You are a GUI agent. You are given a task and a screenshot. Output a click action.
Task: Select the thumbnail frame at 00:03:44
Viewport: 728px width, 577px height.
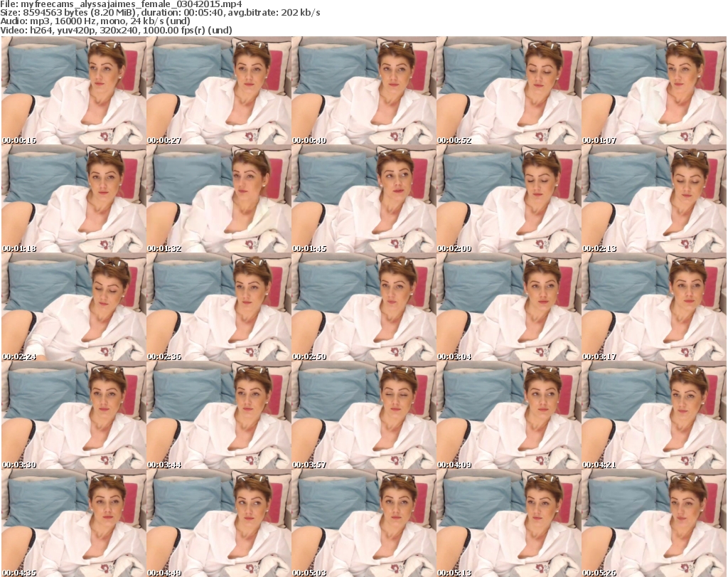pyautogui.click(x=219, y=415)
